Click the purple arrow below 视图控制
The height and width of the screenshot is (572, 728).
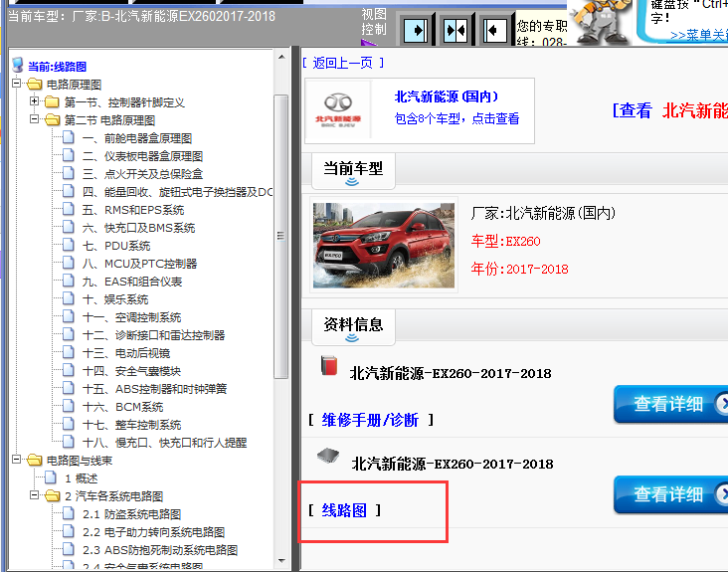tap(369, 43)
